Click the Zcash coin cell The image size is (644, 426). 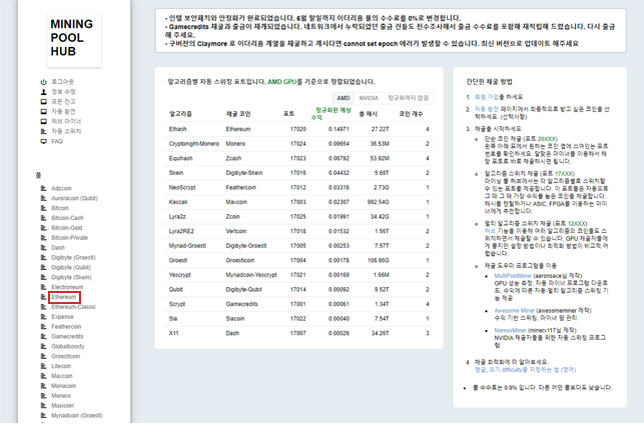click(233, 158)
